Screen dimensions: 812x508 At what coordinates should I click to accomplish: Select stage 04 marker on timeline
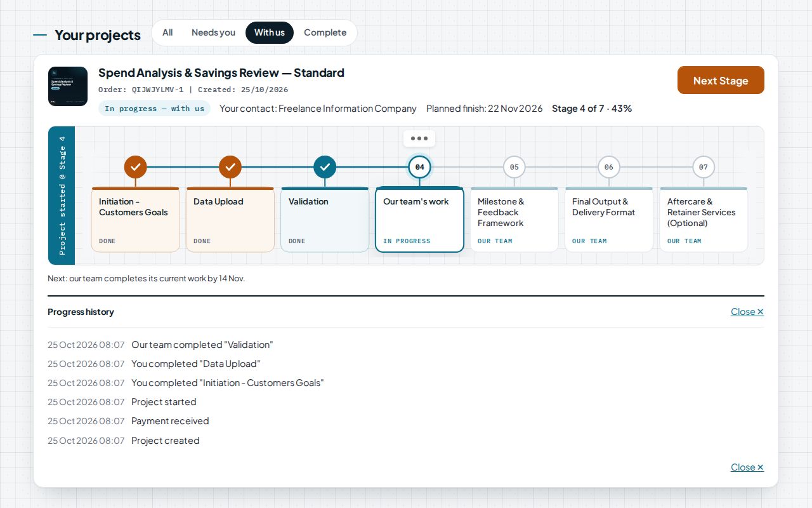(419, 167)
